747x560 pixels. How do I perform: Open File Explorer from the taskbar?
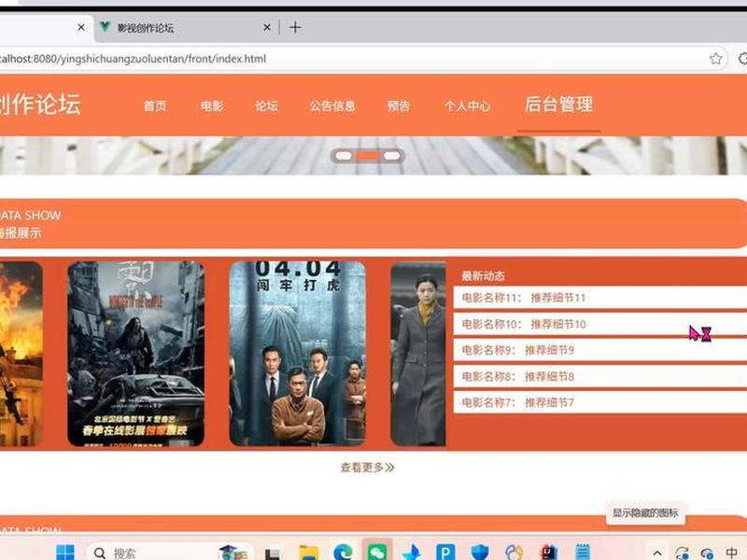tap(308, 553)
